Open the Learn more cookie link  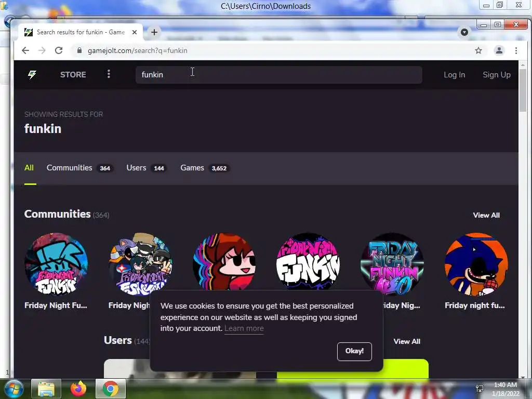pos(244,328)
